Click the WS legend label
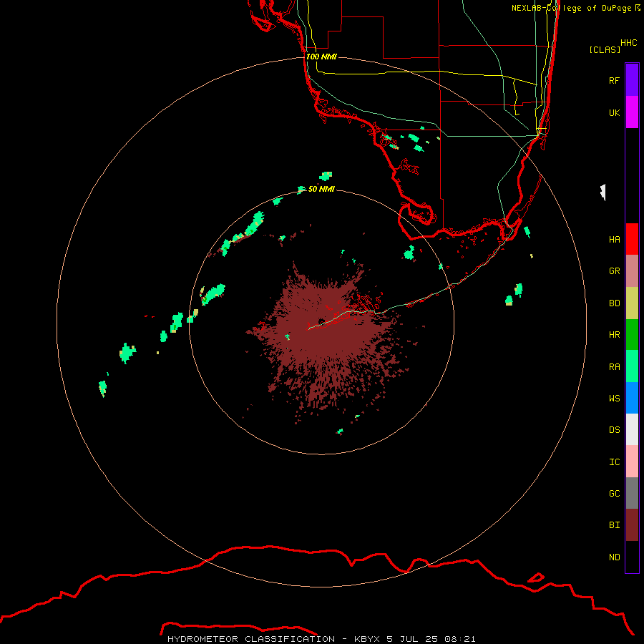This screenshot has width=644, height=644. [614, 398]
